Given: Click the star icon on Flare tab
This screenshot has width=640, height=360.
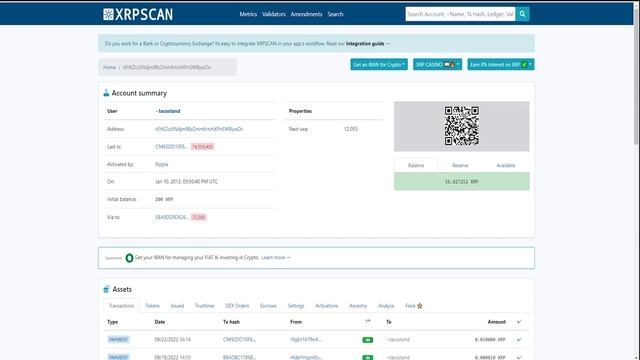Looking at the screenshot, I should (420, 306).
